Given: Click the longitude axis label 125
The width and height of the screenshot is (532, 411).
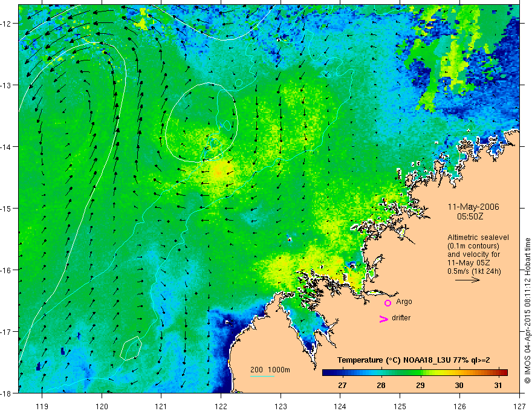Looking at the screenshot, I should (400, 406).
